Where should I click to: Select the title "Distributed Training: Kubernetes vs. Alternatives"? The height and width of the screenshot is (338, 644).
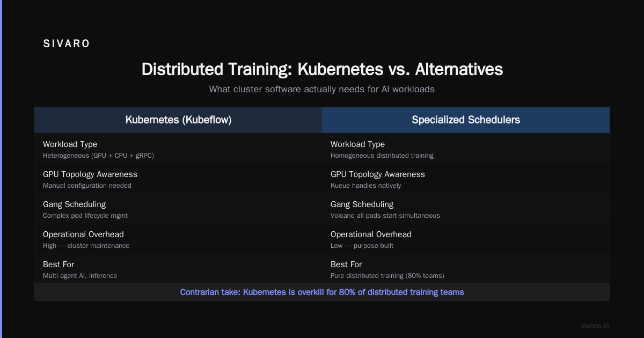[322, 70]
